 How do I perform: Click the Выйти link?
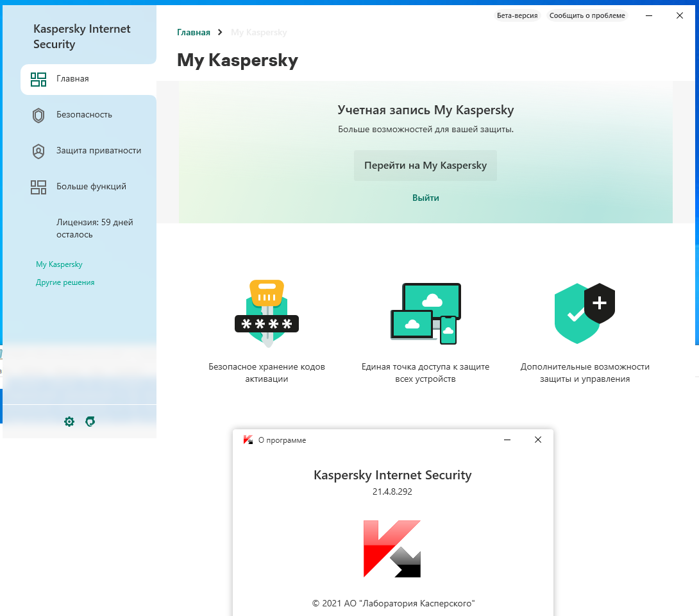pos(426,198)
